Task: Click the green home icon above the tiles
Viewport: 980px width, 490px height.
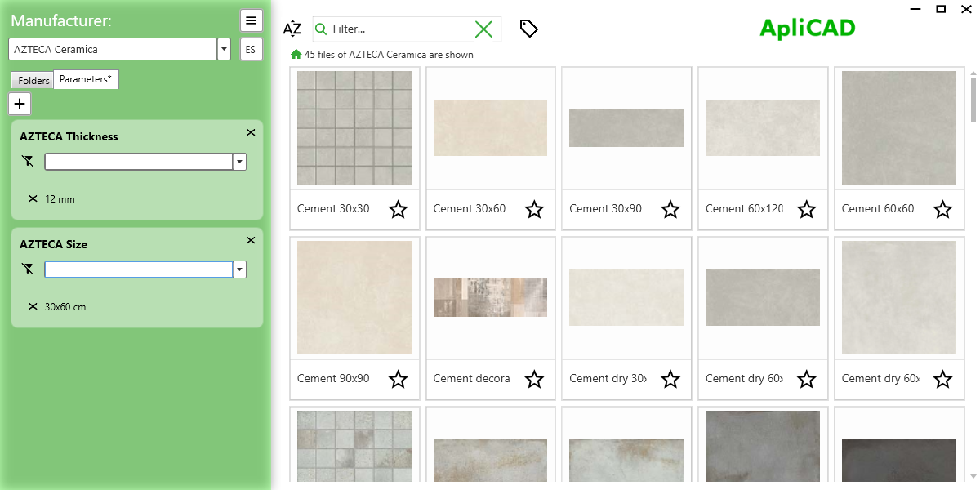Action: (x=295, y=54)
